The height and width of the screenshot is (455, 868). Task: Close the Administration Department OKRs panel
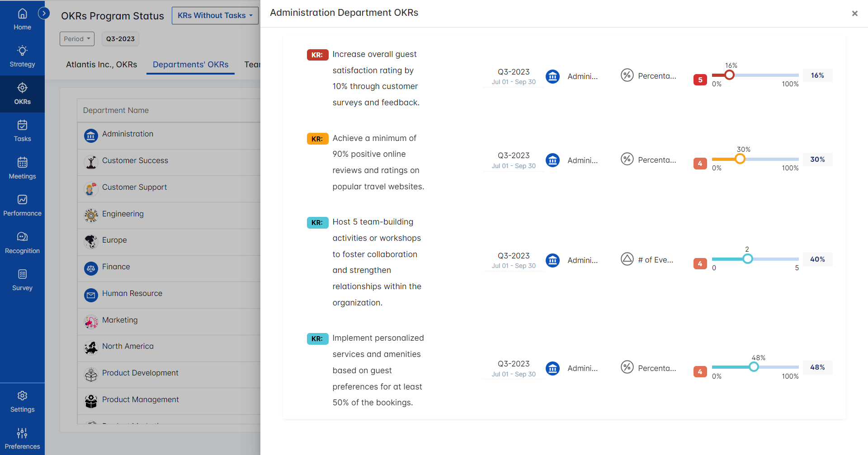[854, 14]
